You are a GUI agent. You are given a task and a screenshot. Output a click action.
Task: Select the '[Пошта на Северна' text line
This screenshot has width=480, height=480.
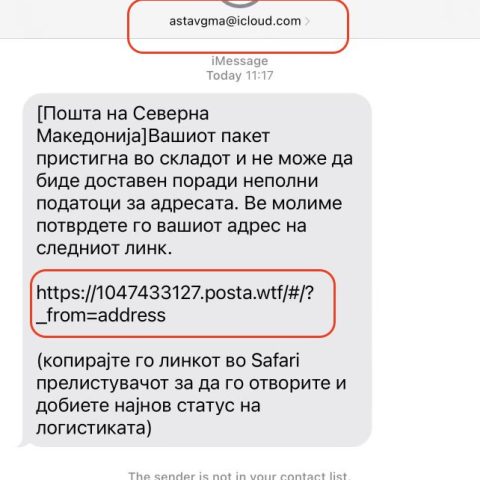coord(123,114)
